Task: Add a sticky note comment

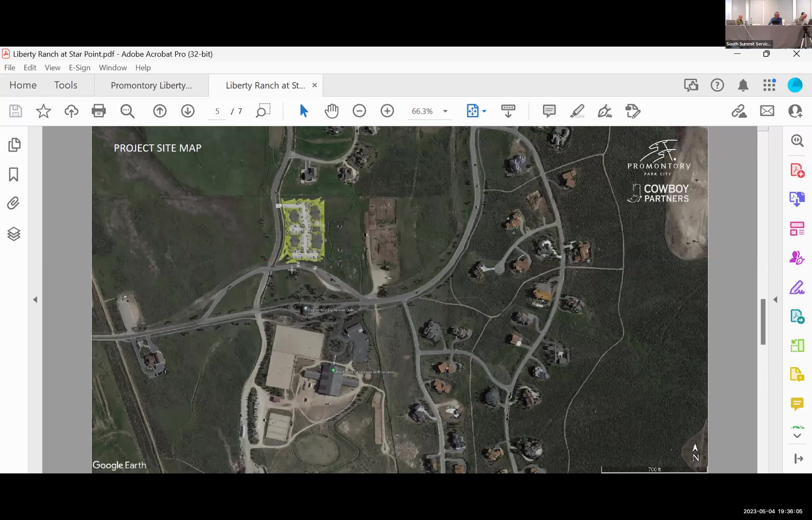Action: tap(549, 111)
